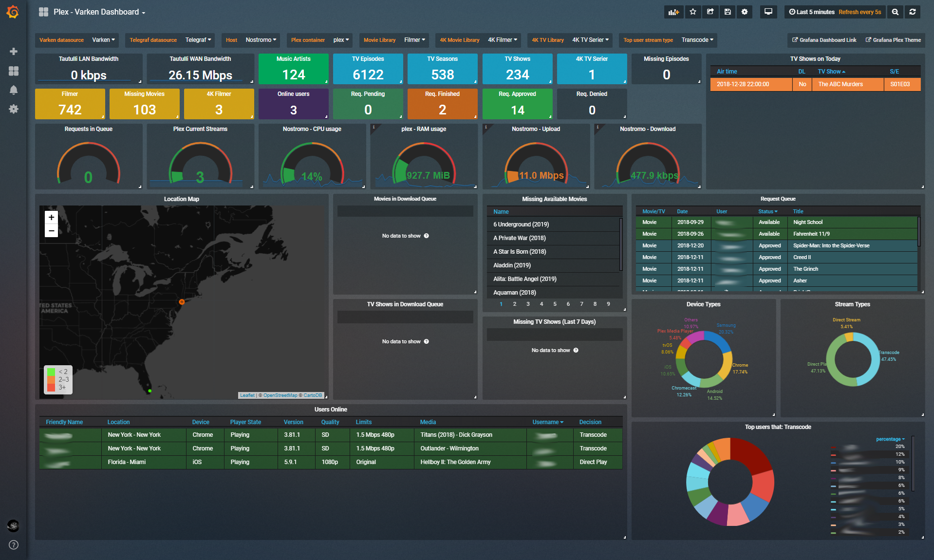
Task: Change the Host variable from Nostromo
Action: coord(261,40)
